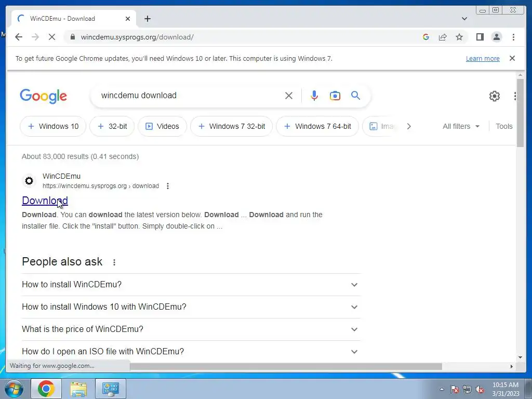Open Windows Explorer from taskbar
This screenshot has height=399, width=532.
tap(78, 389)
